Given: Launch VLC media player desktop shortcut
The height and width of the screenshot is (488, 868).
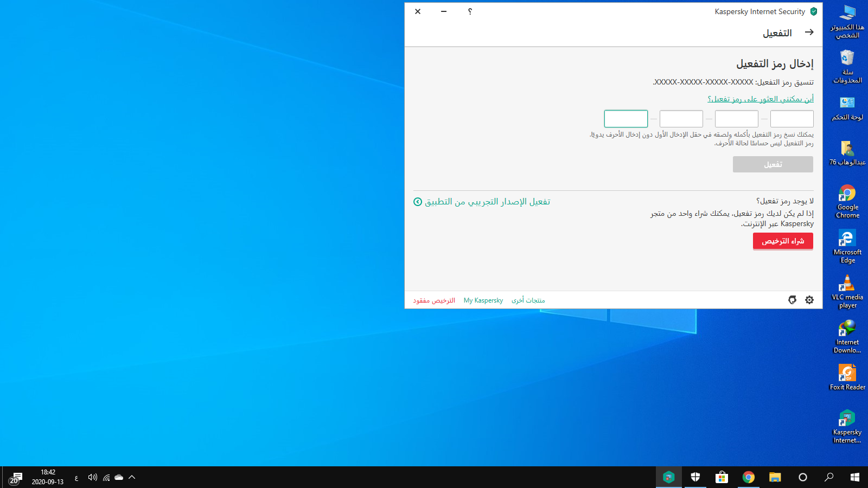Looking at the screenshot, I should click(847, 292).
